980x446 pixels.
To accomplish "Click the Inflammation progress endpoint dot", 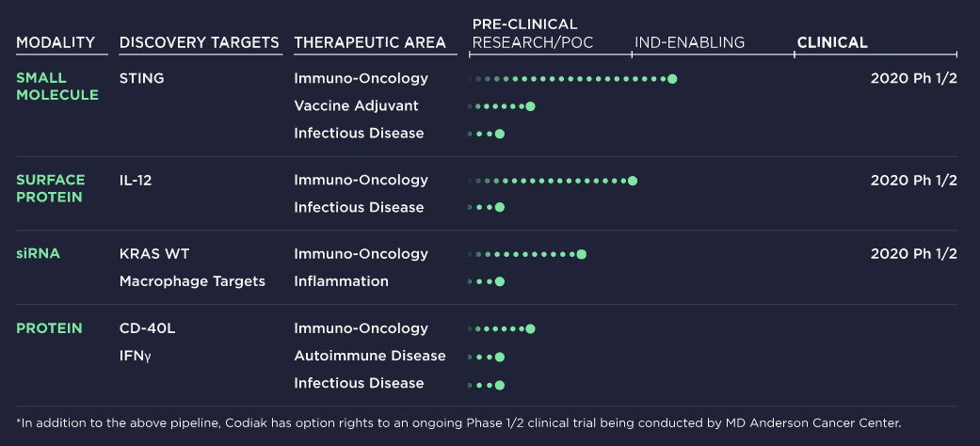I will (x=499, y=281).
